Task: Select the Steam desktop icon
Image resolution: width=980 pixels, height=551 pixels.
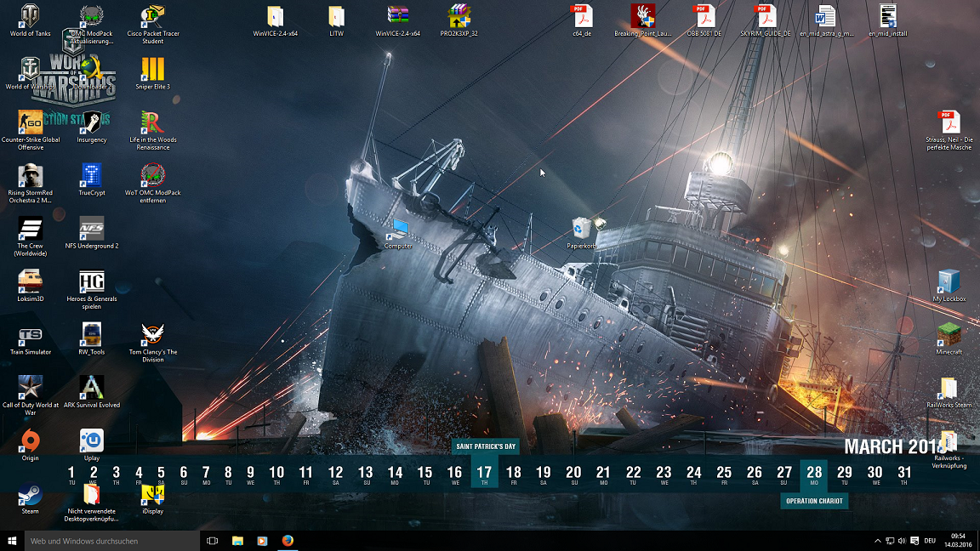Action: click(30, 498)
